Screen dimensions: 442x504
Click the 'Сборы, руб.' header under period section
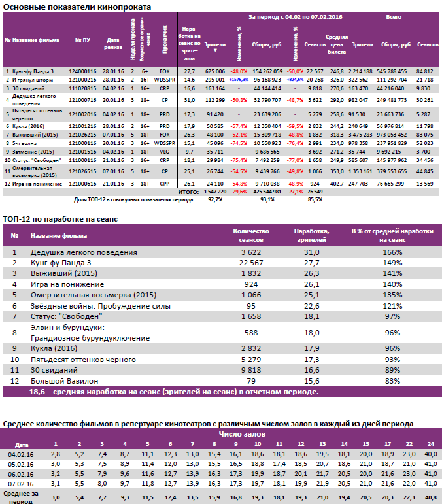[267, 45]
